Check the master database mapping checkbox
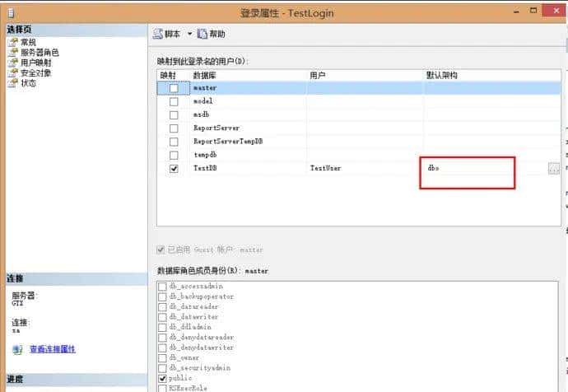The image size is (568, 392). coord(174,88)
